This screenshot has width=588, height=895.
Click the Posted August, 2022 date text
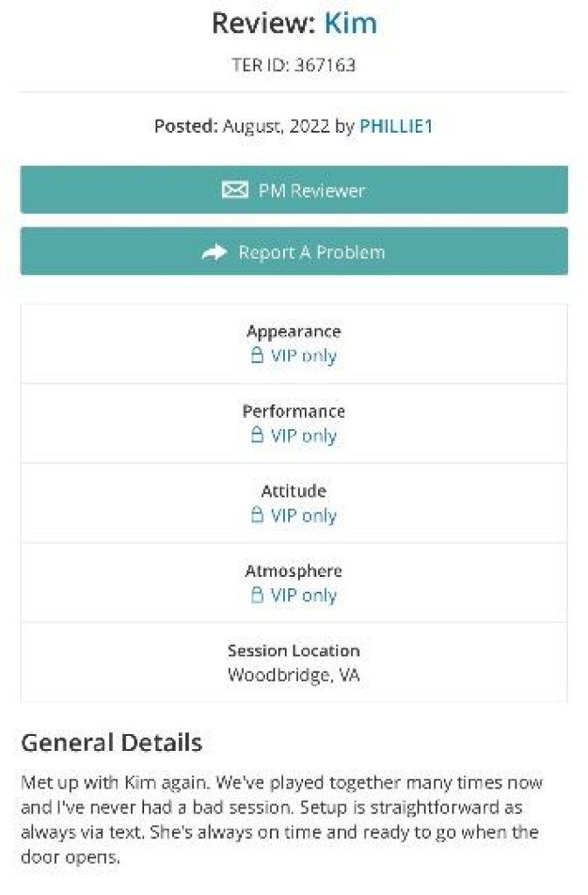click(x=276, y=126)
